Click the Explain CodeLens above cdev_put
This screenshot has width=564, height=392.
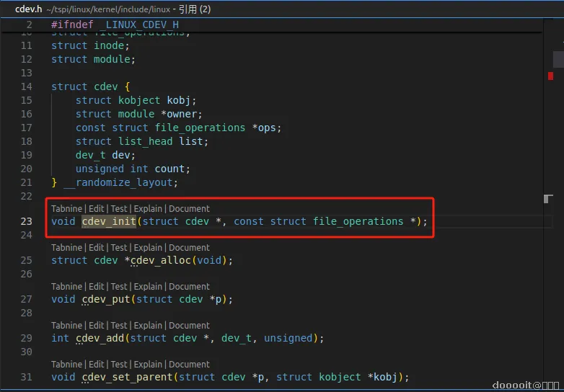click(148, 286)
